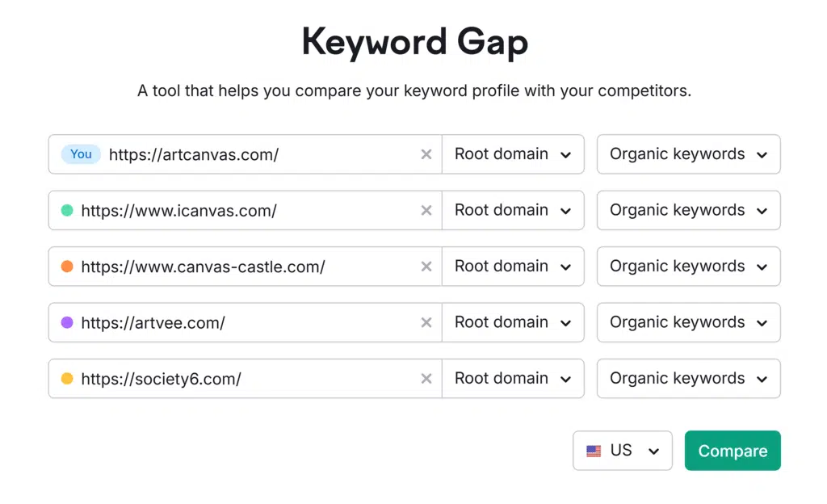The height and width of the screenshot is (504, 827).
Task: Open Root domain dropdown for society6.com
Action: 513,379
